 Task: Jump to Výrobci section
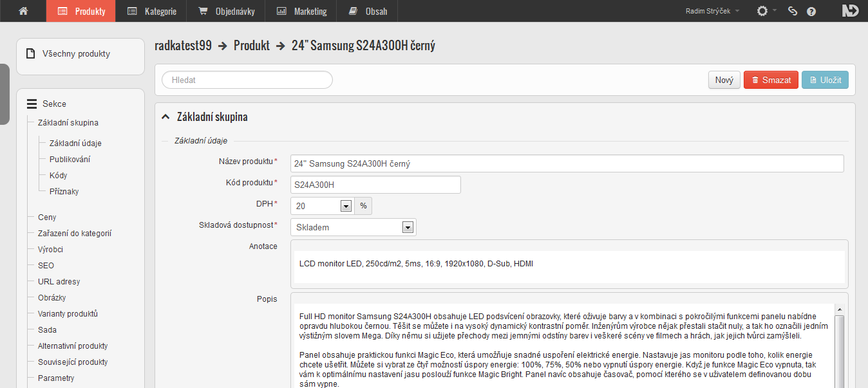(50, 250)
